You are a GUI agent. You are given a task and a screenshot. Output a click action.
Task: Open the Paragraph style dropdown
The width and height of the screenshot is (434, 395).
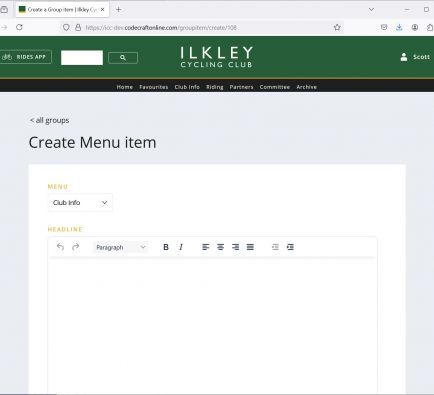click(x=120, y=247)
